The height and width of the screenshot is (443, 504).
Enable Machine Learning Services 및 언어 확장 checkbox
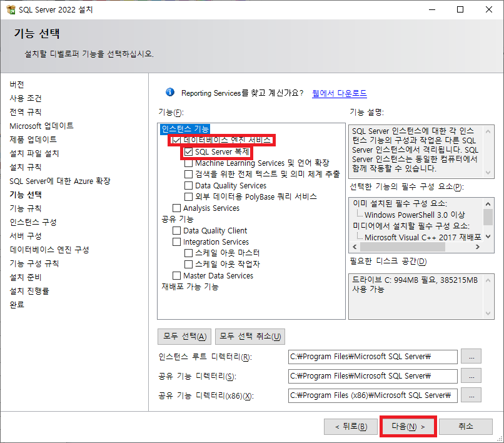tap(188, 163)
